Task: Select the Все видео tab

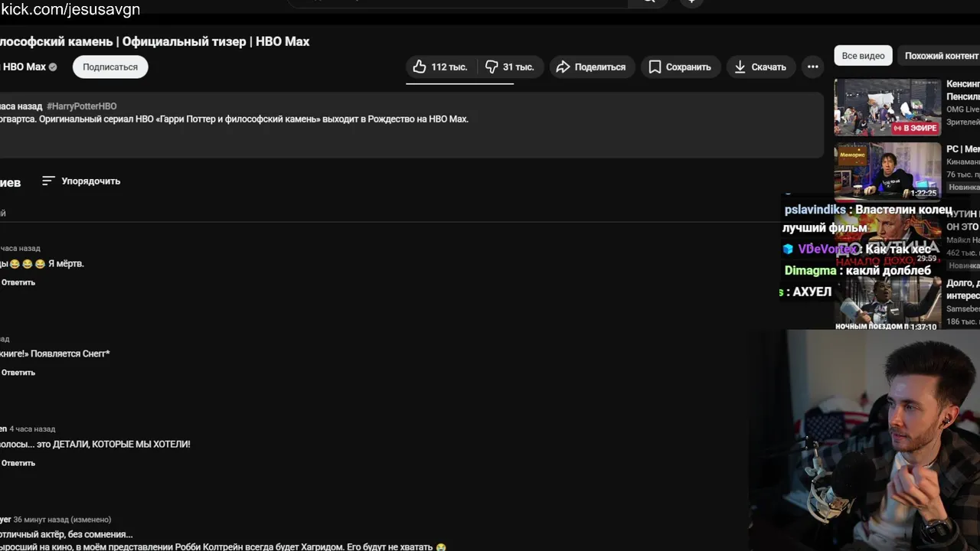Action: tap(863, 56)
